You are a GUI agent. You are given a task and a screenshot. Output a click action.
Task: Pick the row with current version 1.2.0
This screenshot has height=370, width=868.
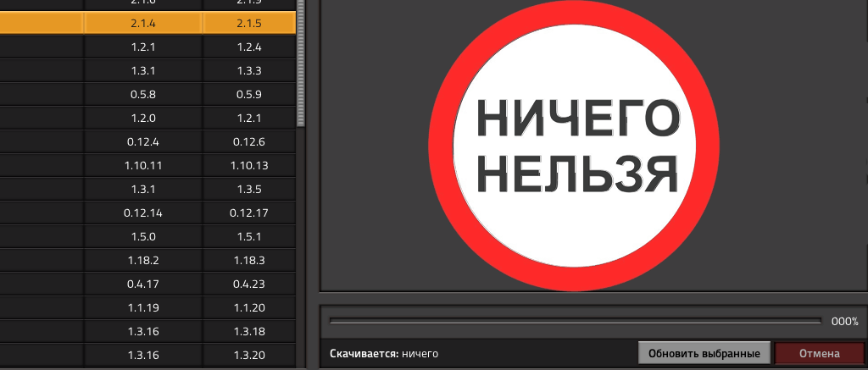pyautogui.click(x=142, y=118)
